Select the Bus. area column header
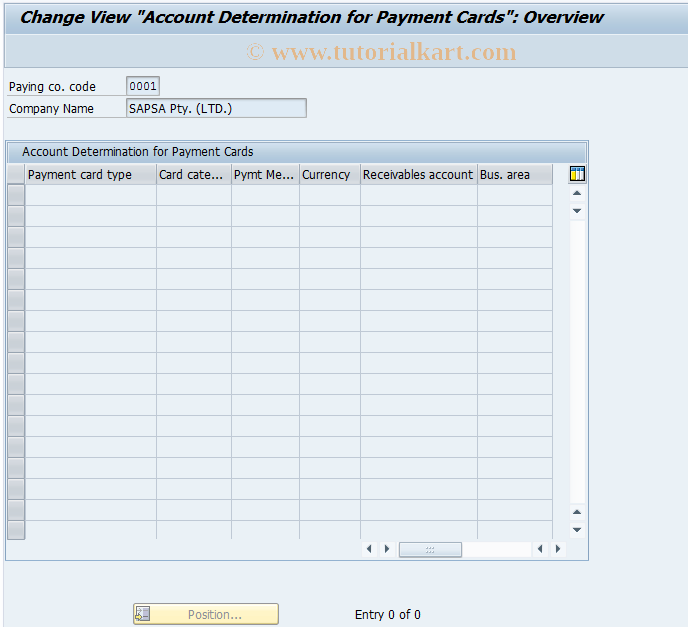This screenshot has width=688, height=627. point(515,175)
